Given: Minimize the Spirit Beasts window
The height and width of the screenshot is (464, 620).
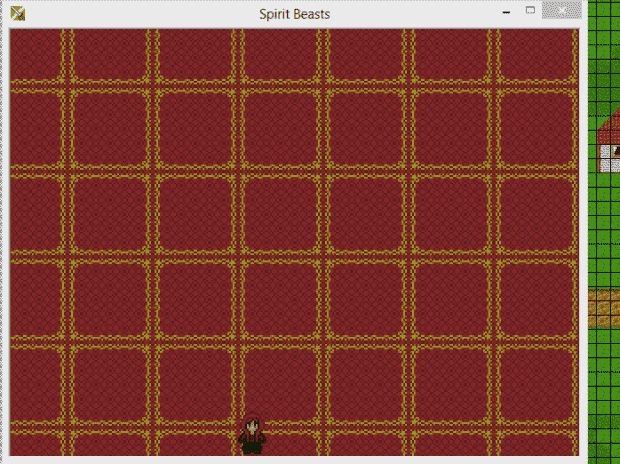Looking at the screenshot, I should [506, 13].
